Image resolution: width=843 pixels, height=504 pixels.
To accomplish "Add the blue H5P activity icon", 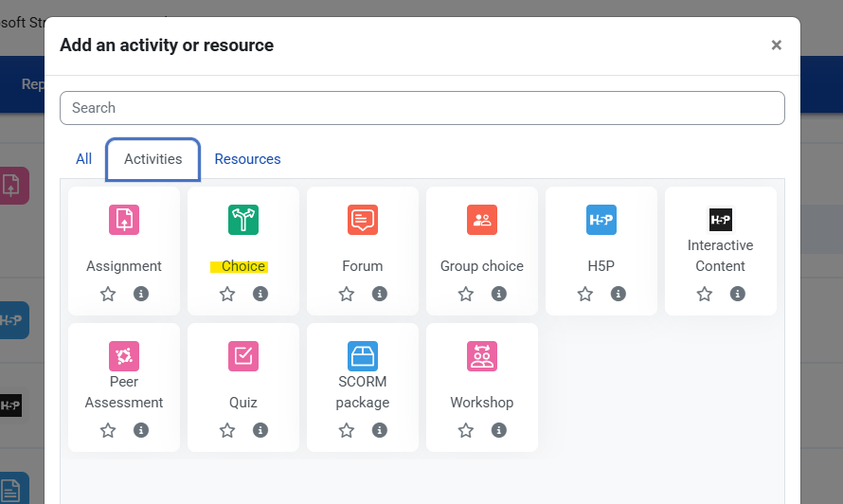I will pyautogui.click(x=601, y=220).
